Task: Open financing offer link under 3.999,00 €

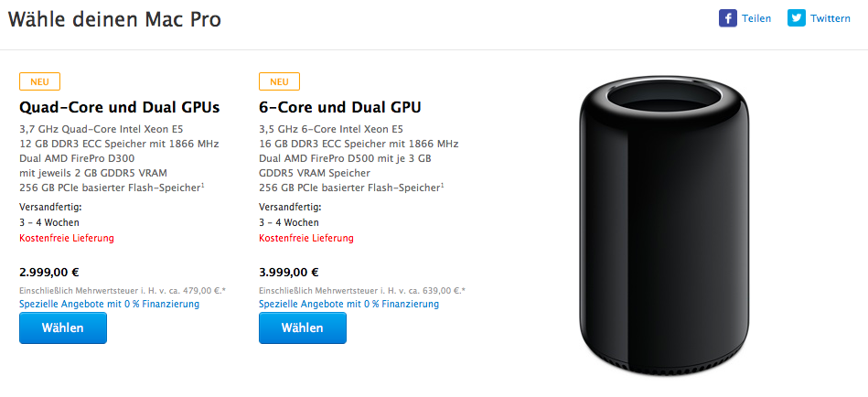Action: (x=348, y=304)
